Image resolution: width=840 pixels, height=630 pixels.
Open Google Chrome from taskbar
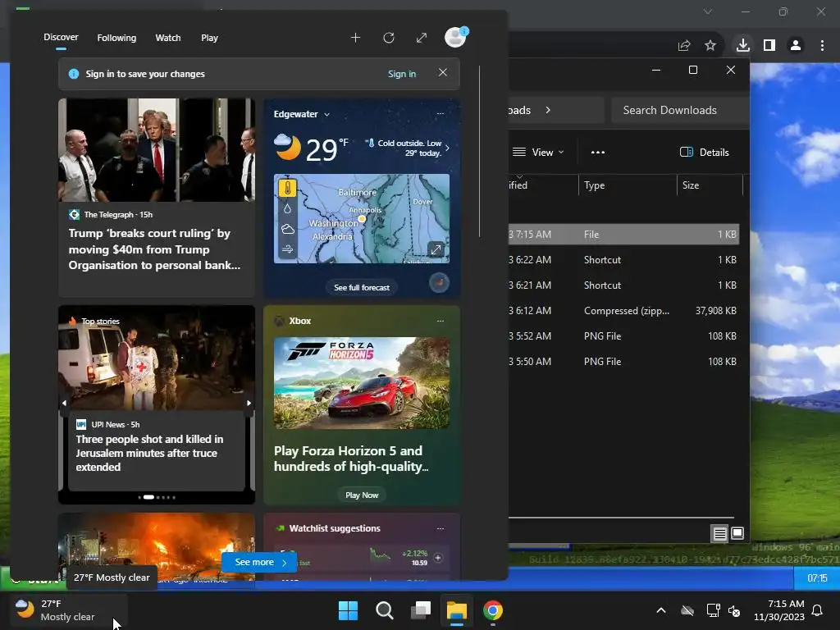[x=493, y=610]
